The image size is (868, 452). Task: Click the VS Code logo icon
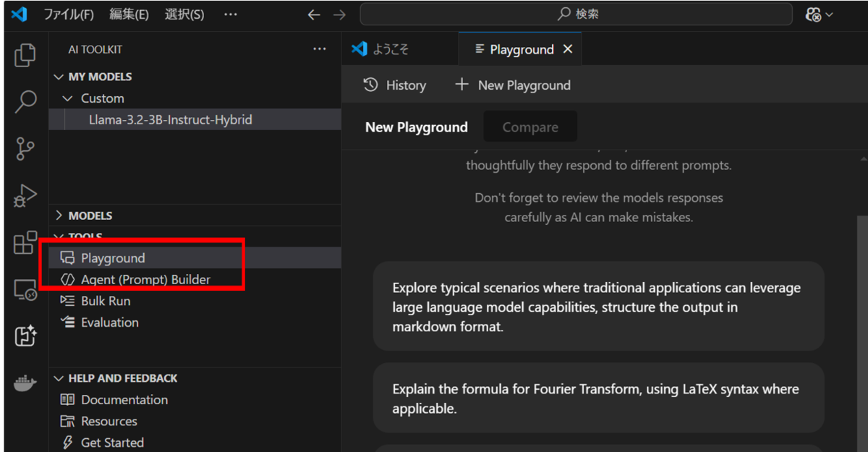click(x=20, y=14)
